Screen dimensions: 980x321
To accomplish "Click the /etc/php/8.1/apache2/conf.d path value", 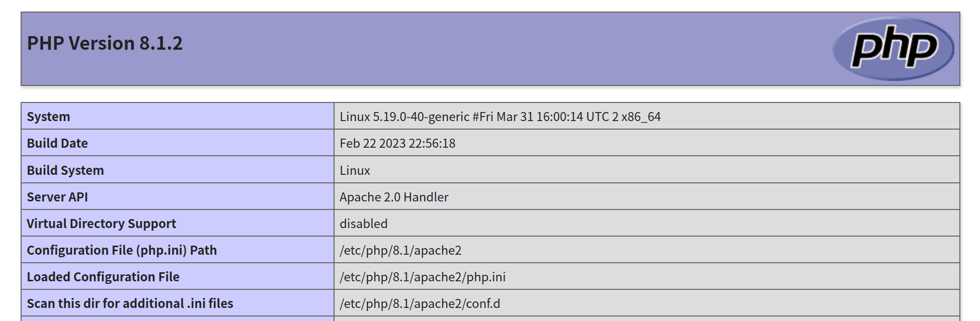I will (420, 303).
